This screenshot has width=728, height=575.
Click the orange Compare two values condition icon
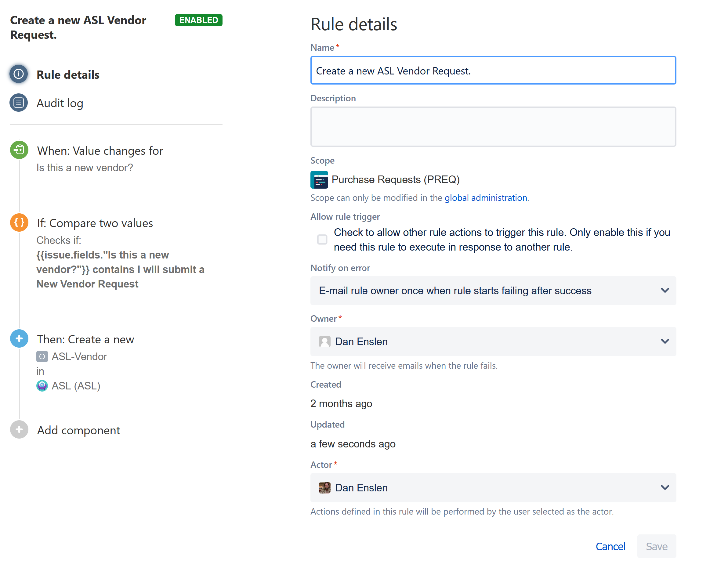click(19, 222)
